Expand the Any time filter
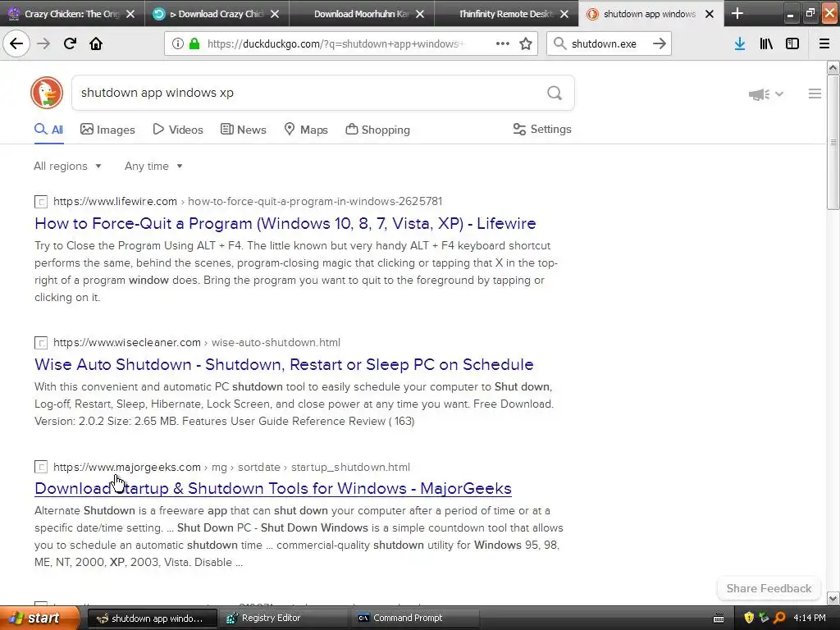Screen dimensions: 840x630 pos(153,166)
